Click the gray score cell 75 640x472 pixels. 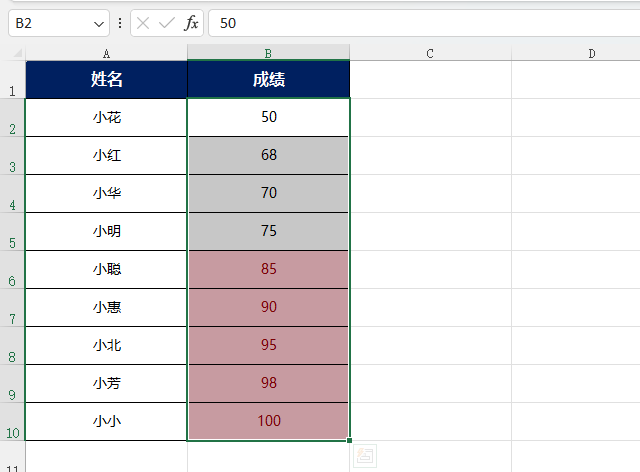pyautogui.click(x=268, y=232)
